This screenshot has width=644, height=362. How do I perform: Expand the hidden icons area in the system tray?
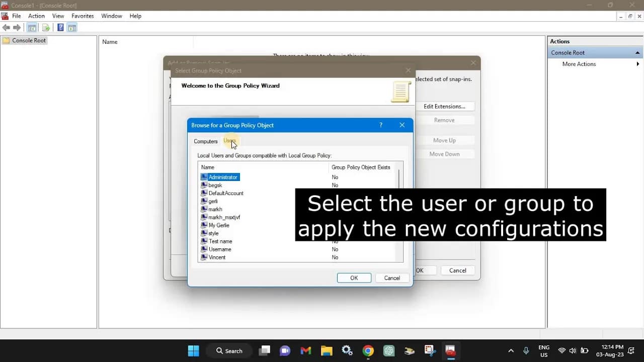coord(511,350)
